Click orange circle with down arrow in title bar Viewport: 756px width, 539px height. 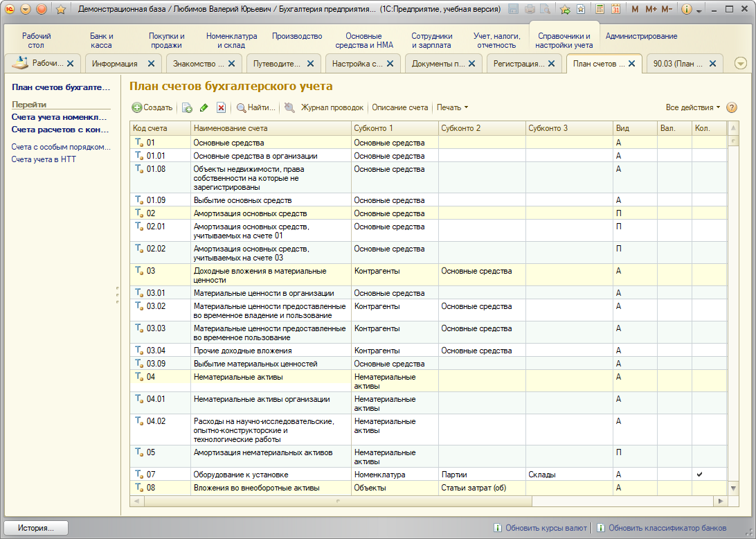tap(26, 9)
